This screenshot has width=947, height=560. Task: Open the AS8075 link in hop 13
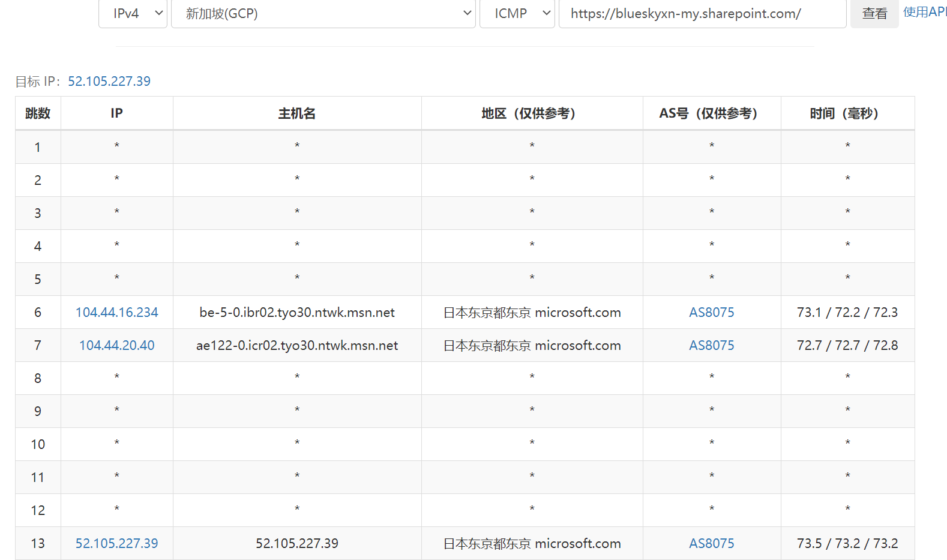pos(711,543)
